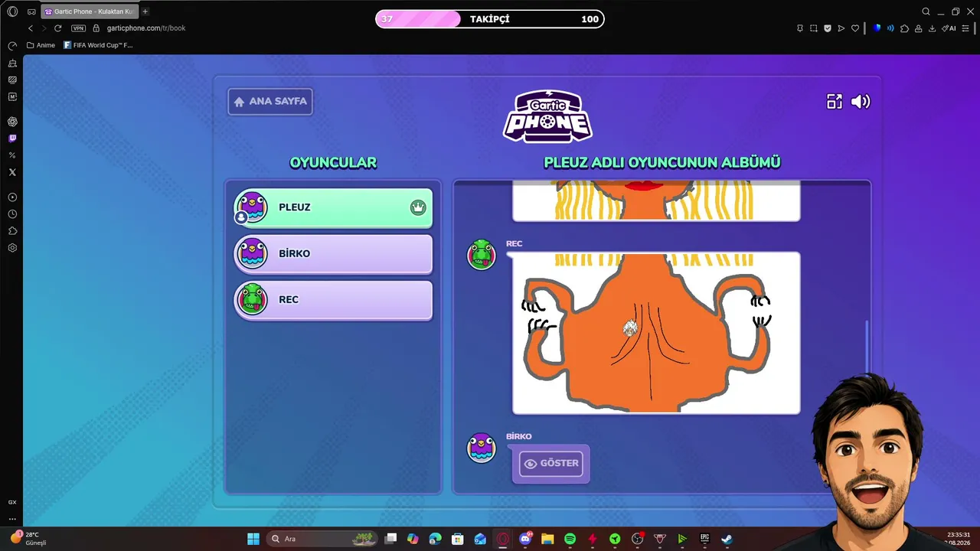
Task: Open the browser tab search icon
Action: pos(926,11)
